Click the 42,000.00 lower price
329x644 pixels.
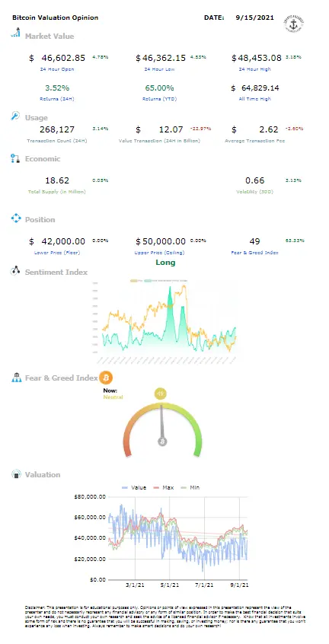pyautogui.click(x=63, y=241)
